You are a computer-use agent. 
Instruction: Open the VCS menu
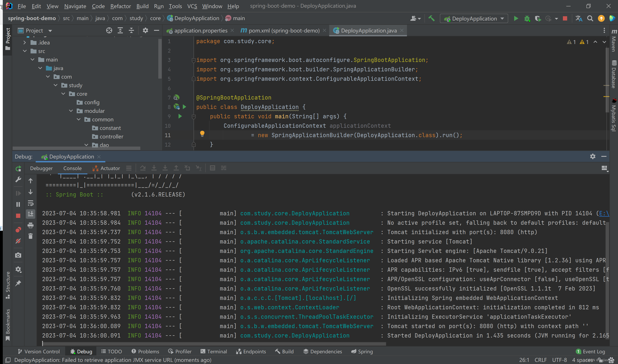pyautogui.click(x=192, y=6)
